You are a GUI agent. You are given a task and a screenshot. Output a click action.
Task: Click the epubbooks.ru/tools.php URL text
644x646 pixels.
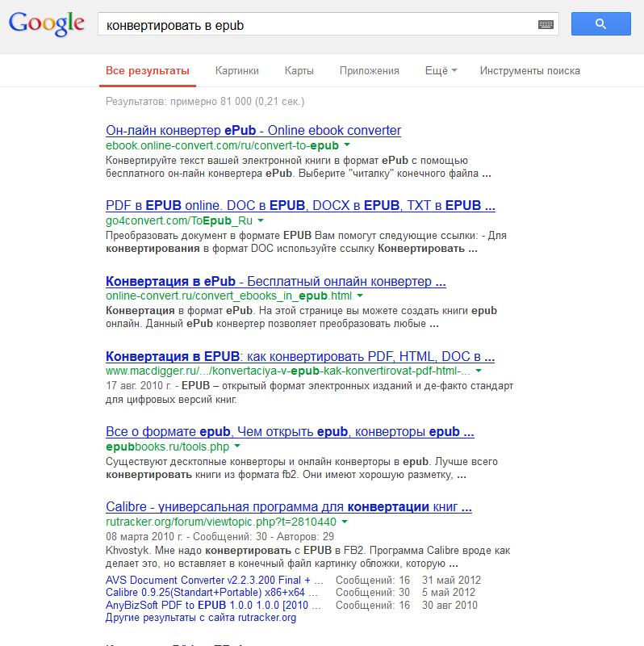[x=168, y=447]
